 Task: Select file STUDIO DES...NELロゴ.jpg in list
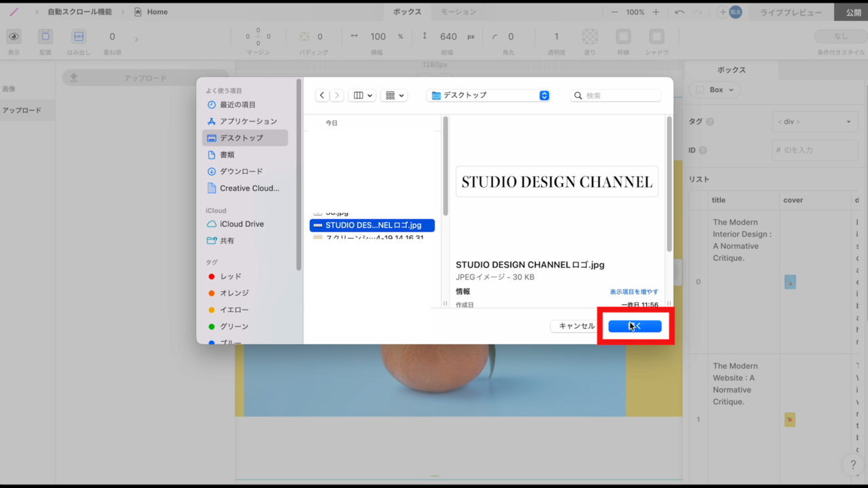pos(372,225)
